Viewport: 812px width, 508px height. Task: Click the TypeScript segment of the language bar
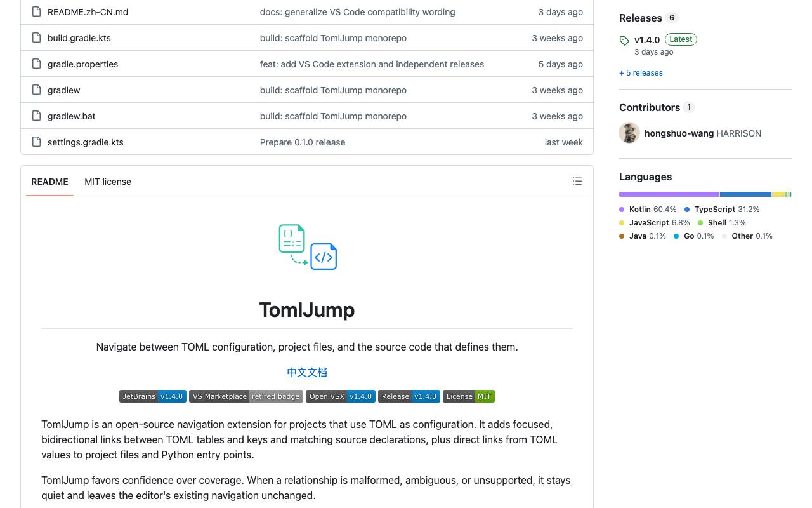(746, 194)
